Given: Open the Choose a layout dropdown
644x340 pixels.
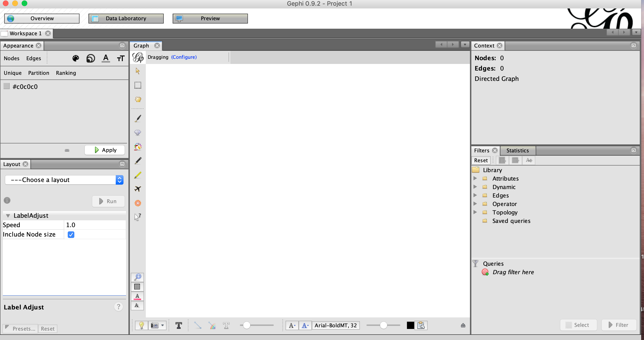Looking at the screenshot, I should tap(64, 180).
